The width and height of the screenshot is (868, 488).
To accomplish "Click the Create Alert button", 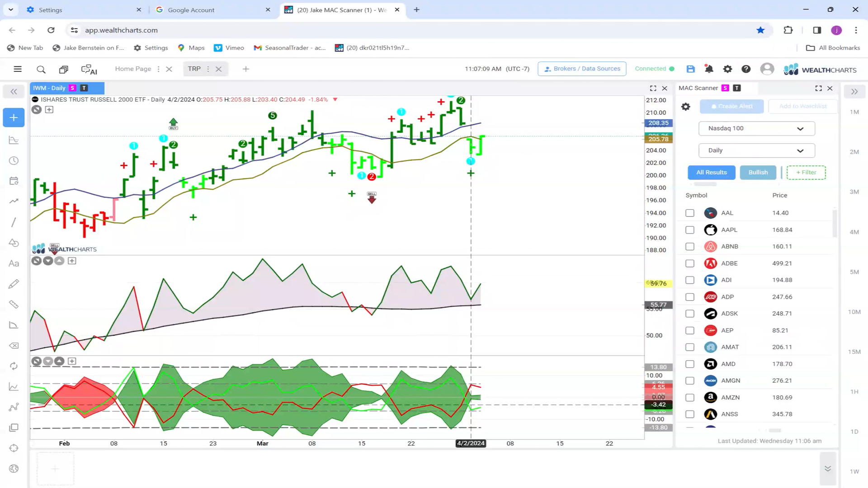I will (731, 106).
